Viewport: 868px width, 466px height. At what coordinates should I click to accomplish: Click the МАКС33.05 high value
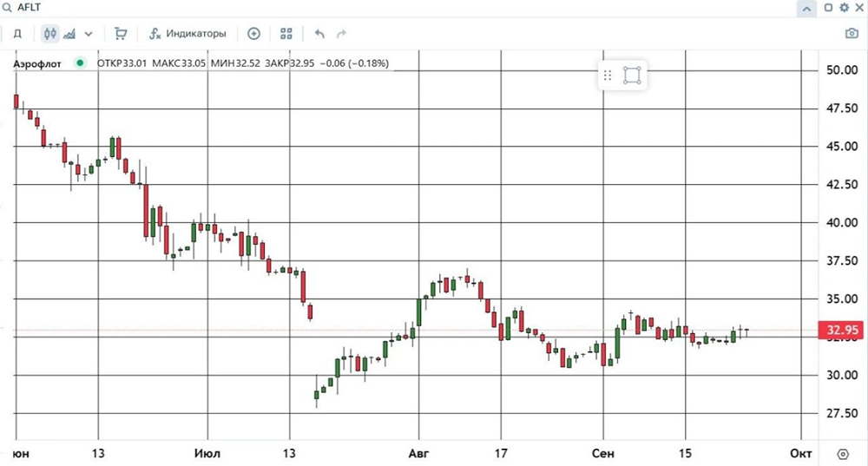[x=178, y=63]
